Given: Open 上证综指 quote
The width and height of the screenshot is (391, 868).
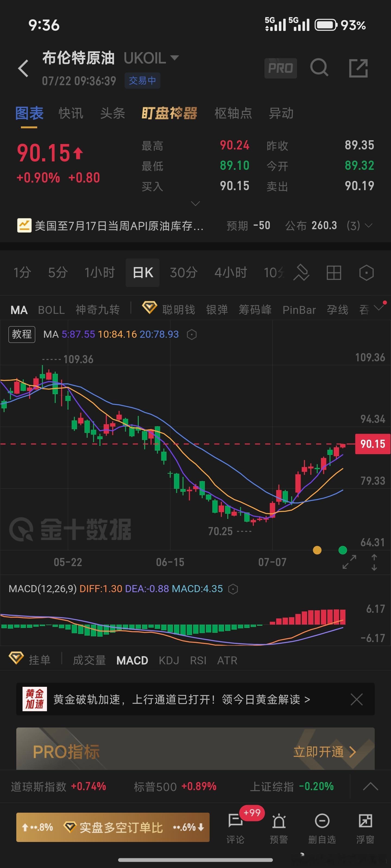Looking at the screenshot, I should click(292, 786).
